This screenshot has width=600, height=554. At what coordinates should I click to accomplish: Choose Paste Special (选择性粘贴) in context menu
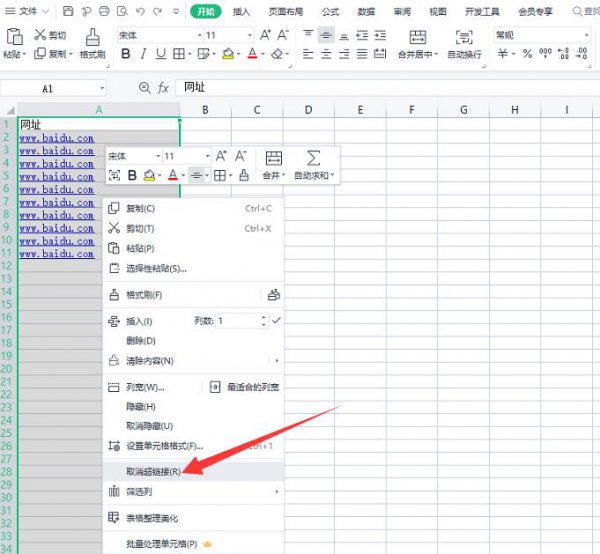[x=194, y=268]
